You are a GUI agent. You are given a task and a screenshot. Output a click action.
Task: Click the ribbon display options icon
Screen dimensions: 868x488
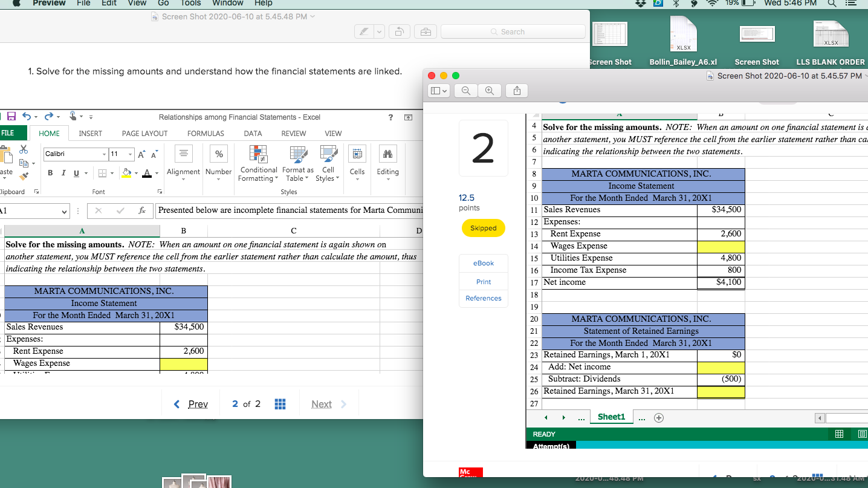[408, 117]
